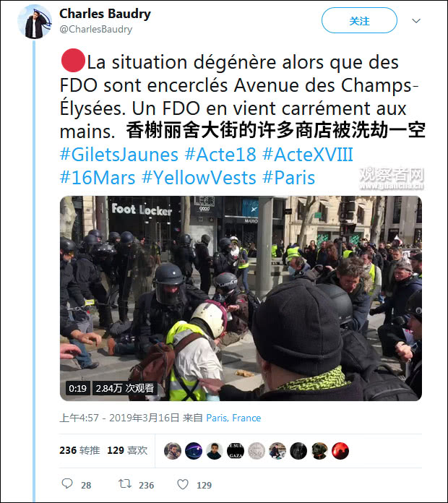Viewport: 448px width, 503px height.
Task: Click the 关注 follow button
Action: click(359, 20)
